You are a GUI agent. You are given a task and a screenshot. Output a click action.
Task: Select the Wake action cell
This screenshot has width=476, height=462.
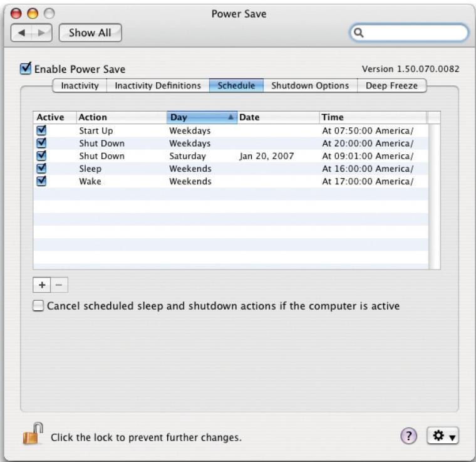90,181
